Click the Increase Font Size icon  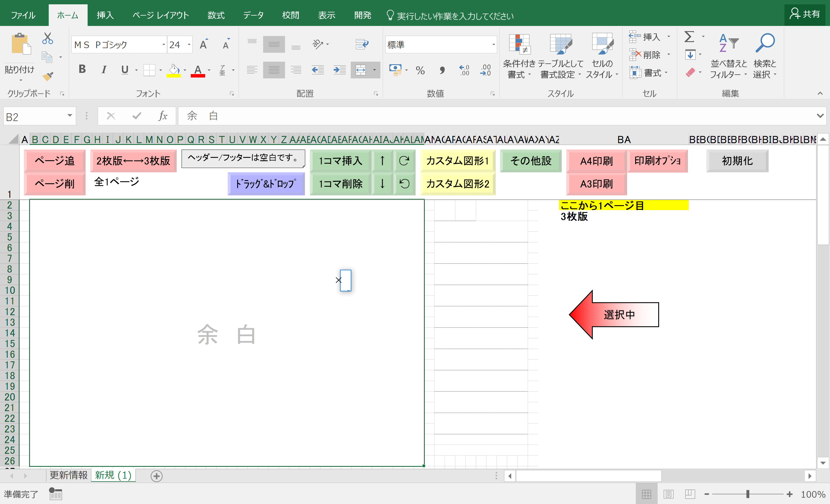(204, 44)
